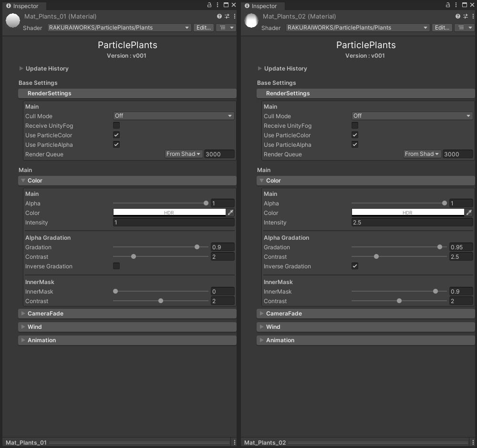Uncheck Use ParticleColor in Mat_Plants_01
Image resolution: width=477 pixels, height=448 pixels.
pyautogui.click(x=116, y=135)
